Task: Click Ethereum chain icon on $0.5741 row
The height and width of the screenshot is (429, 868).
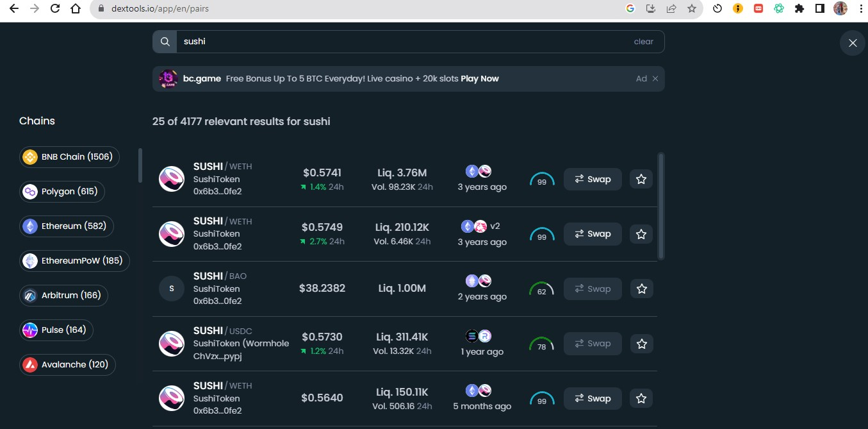Action: pos(472,171)
